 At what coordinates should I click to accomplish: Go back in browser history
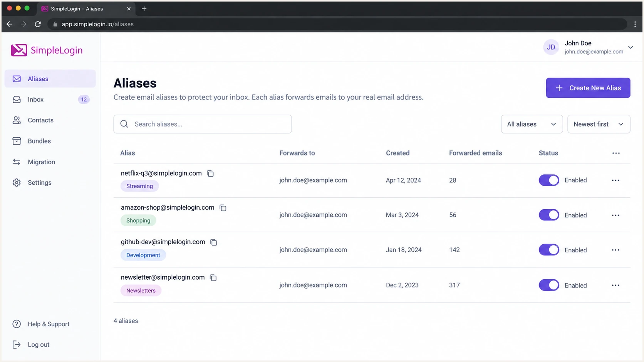(x=10, y=24)
